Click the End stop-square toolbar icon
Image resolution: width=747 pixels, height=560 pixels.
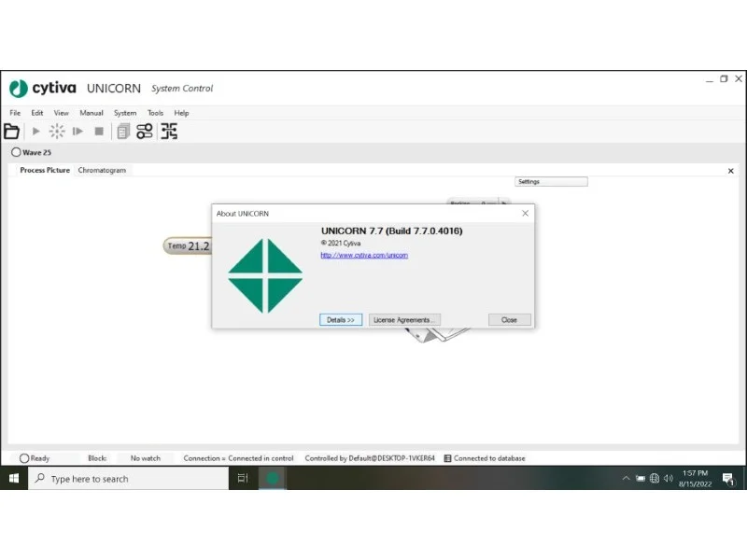coord(99,131)
